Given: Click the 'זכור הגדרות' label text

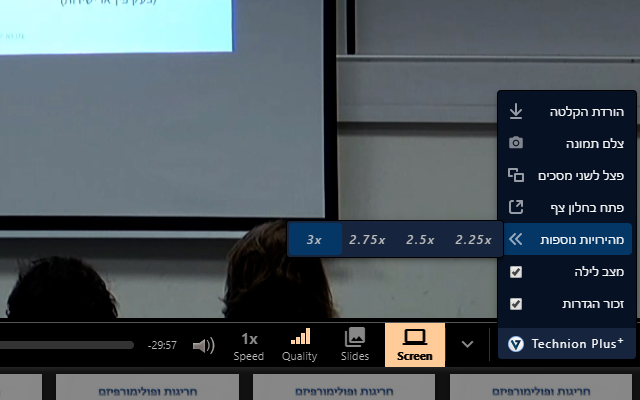Looking at the screenshot, I should 593,304.
